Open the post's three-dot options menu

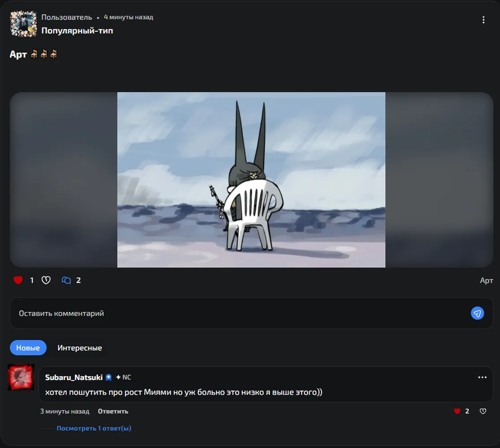[483, 20]
